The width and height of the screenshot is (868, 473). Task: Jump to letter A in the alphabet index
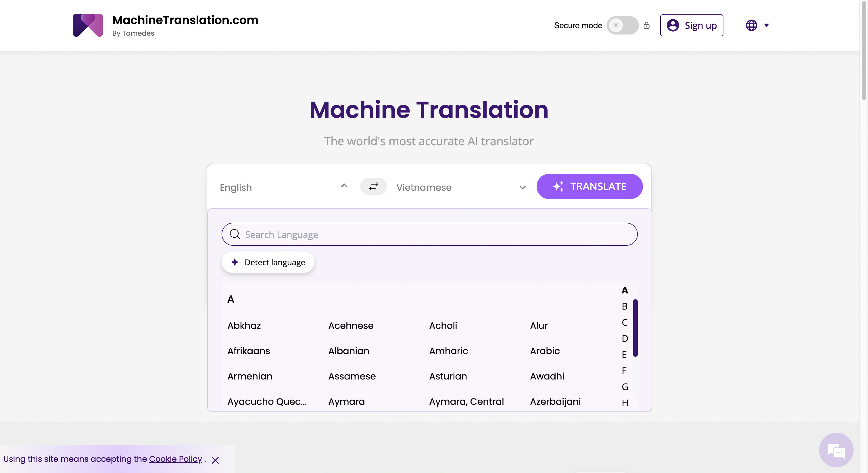tap(625, 290)
